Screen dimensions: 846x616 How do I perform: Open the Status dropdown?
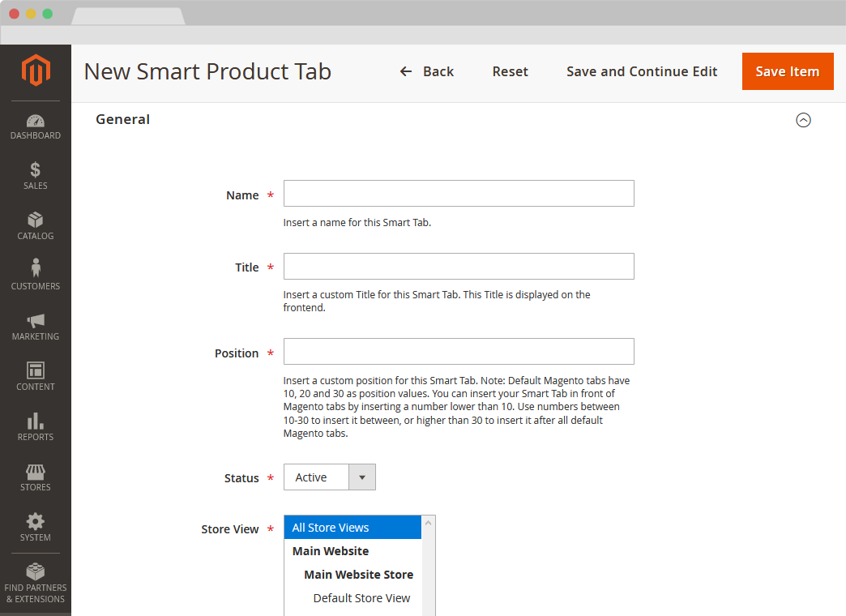pos(330,477)
